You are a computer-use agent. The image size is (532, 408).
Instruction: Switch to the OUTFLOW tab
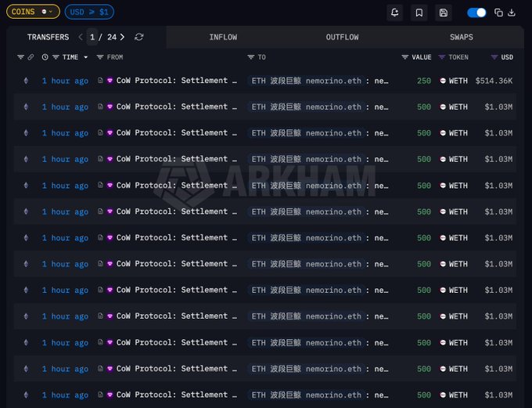tap(342, 37)
